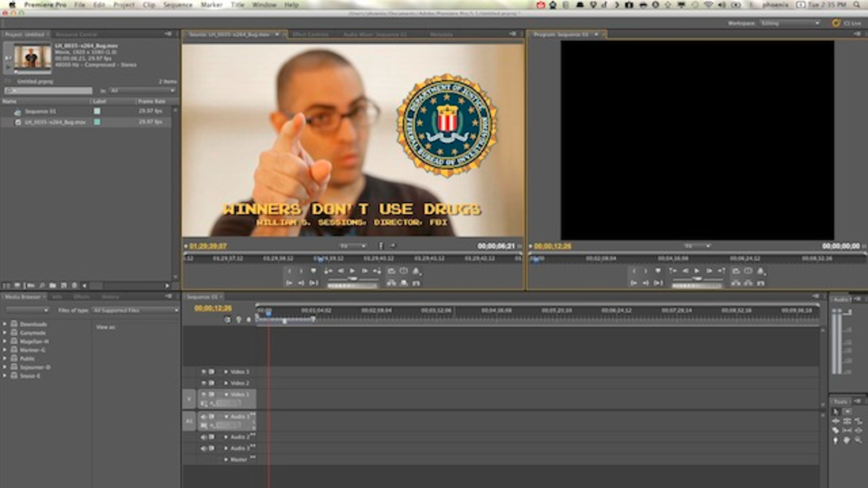
Task: Mute Audio 2 track output speaker
Action: click(204, 437)
